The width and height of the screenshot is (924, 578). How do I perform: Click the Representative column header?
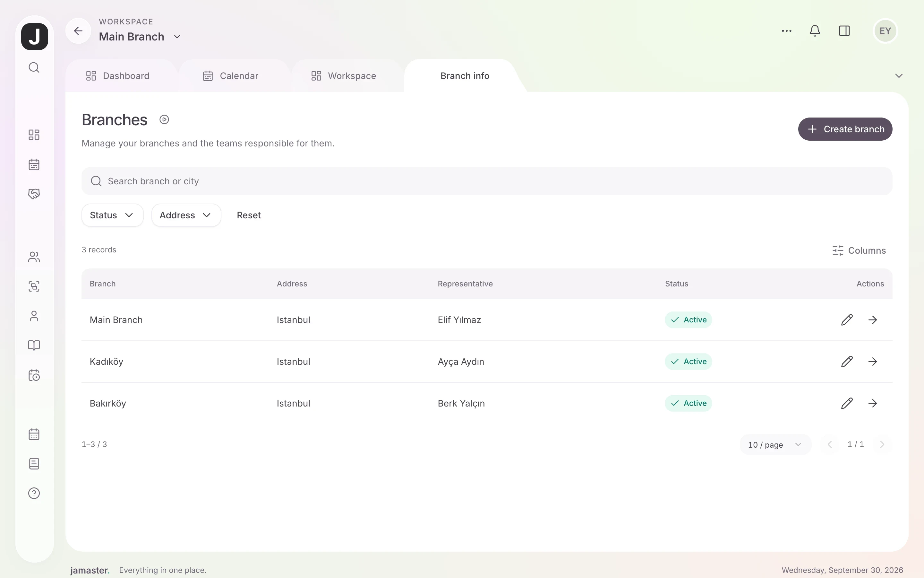[x=465, y=284]
